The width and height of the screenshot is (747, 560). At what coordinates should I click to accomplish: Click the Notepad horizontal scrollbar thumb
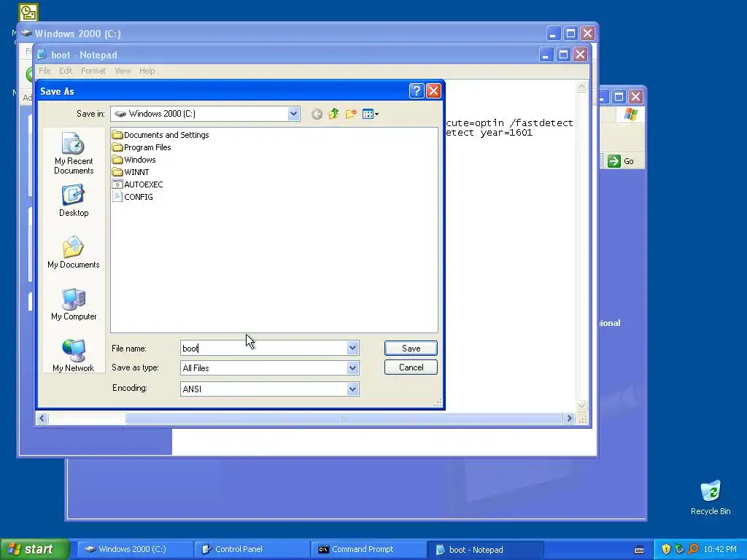(x=344, y=418)
